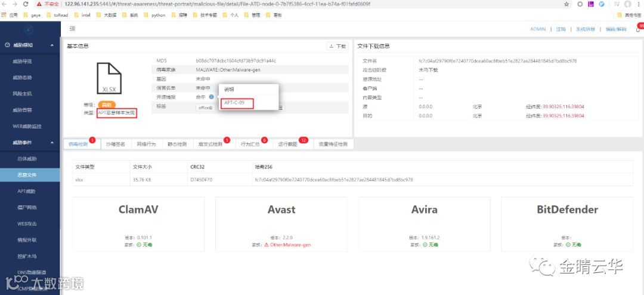Open 僵尸网络 in the sidebar
The height and width of the screenshot is (295, 644).
click(x=27, y=207)
